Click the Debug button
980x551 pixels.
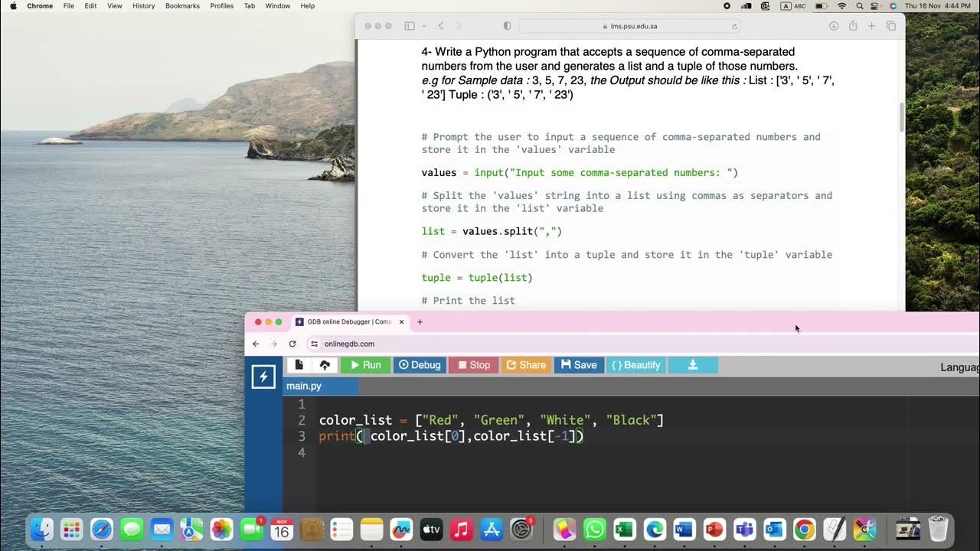420,365
